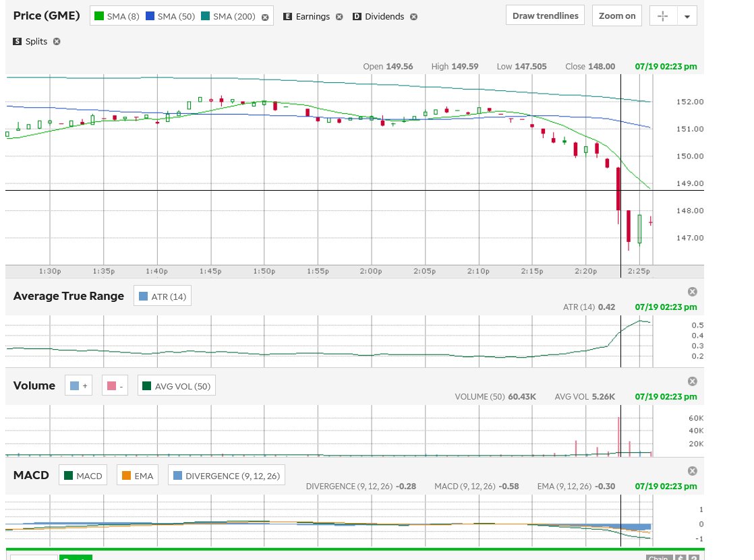Image resolution: width=754 pixels, height=560 pixels.
Task: Select the SMA (200) teal legend item
Action: point(228,16)
